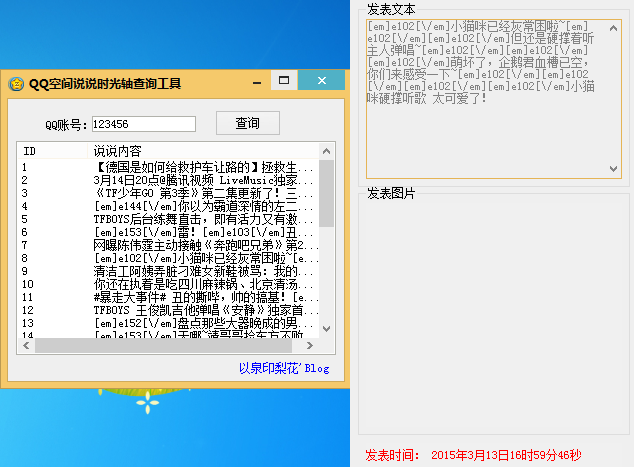Click the list's vertical scrollbar thumb
634x467 pixels.
coord(326,193)
